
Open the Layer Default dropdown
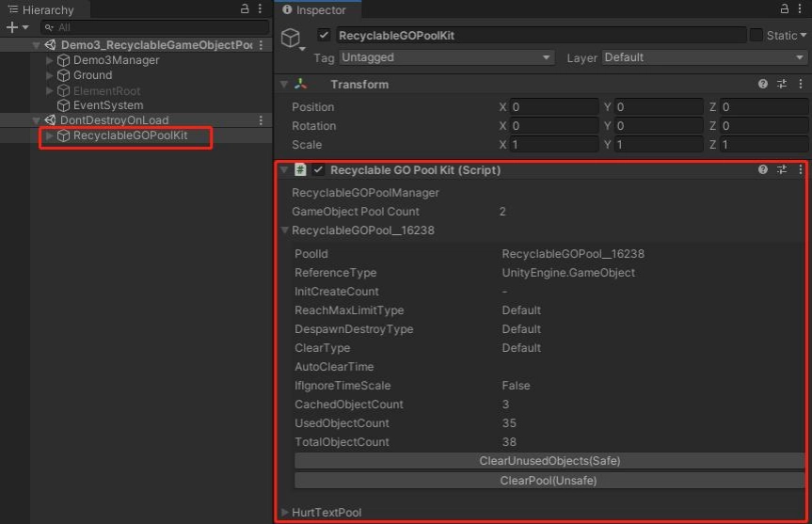705,57
